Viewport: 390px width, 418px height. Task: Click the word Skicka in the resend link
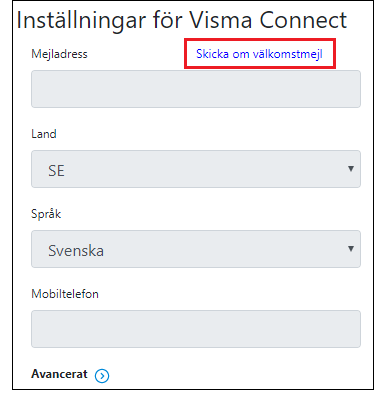(x=212, y=54)
